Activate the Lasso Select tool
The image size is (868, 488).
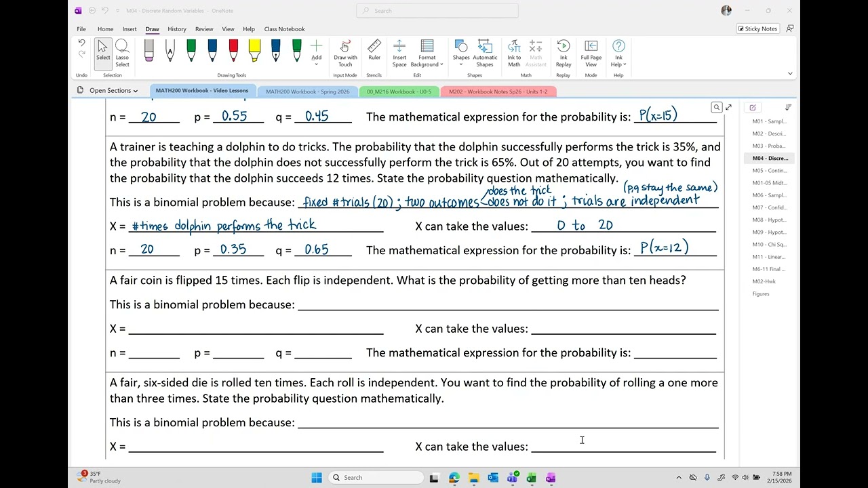tap(122, 53)
